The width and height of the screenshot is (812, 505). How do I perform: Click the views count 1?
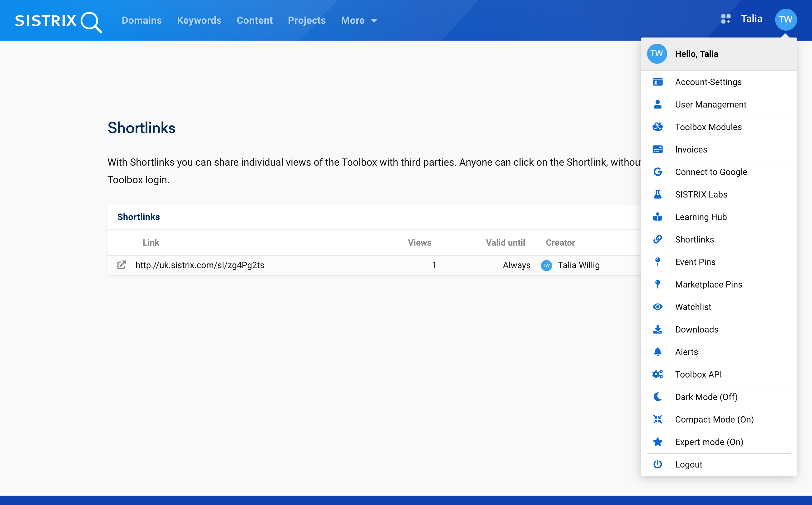tap(434, 265)
